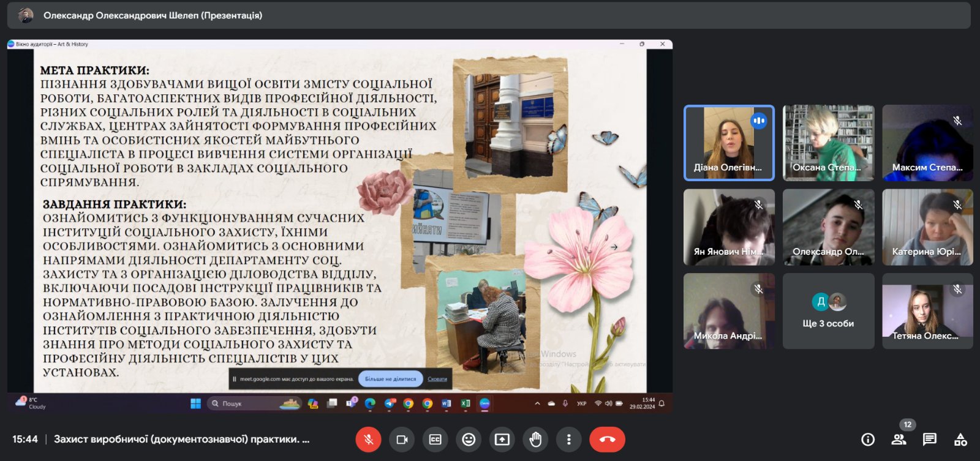Unmute the microphone in Meet controls

point(368,439)
